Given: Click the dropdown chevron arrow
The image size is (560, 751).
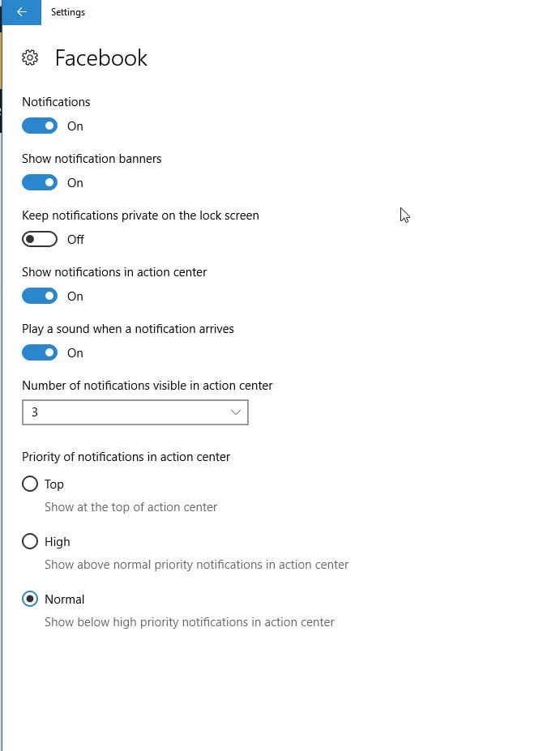Looking at the screenshot, I should point(236,412).
